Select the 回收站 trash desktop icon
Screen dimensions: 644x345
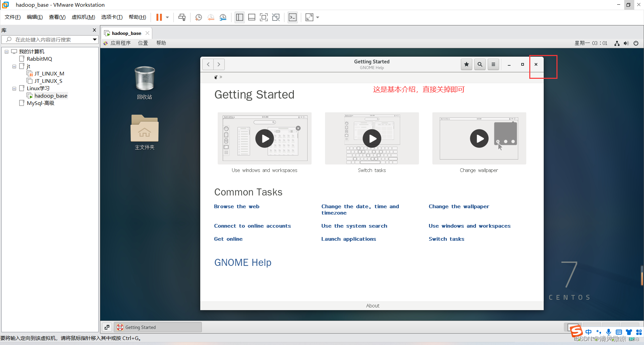click(145, 82)
